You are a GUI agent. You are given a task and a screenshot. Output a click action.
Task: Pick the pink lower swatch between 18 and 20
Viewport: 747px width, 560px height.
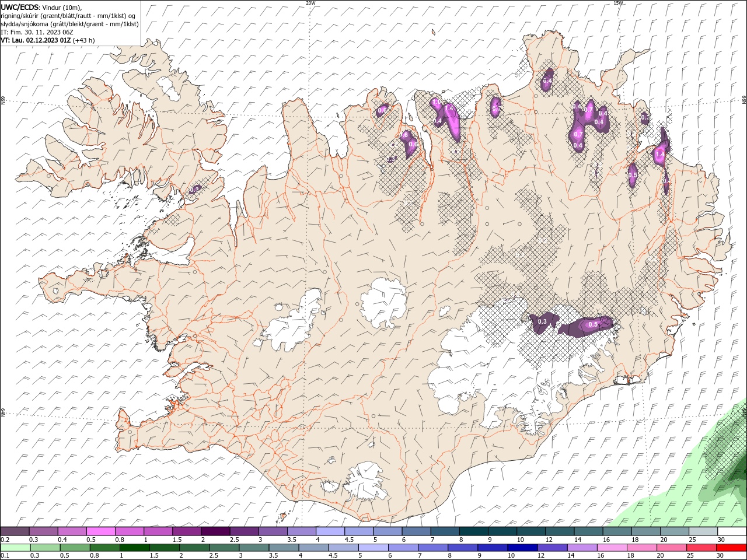point(642,548)
